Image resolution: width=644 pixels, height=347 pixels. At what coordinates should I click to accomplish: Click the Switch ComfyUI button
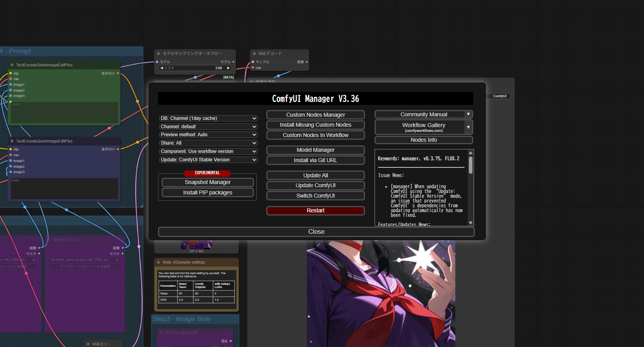[316, 196]
